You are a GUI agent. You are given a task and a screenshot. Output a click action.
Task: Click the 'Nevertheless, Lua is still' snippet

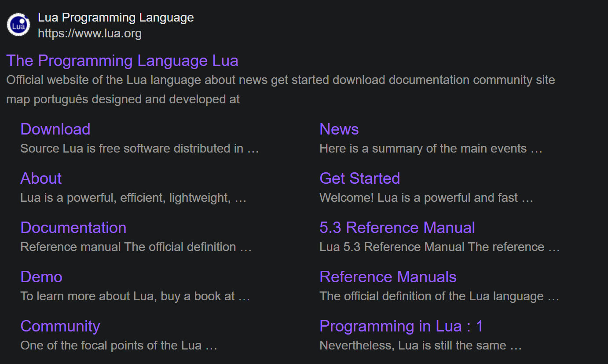tap(420, 346)
